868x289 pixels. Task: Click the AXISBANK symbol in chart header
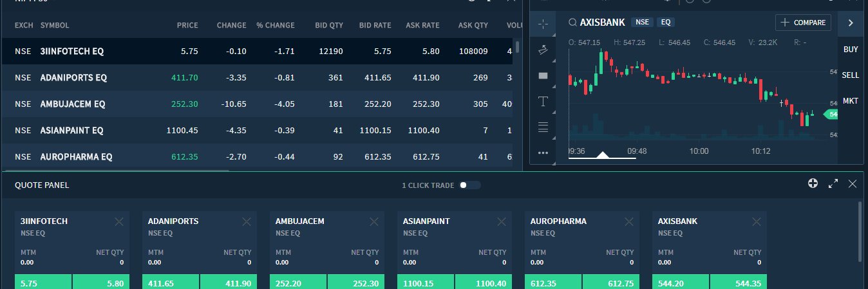point(603,23)
